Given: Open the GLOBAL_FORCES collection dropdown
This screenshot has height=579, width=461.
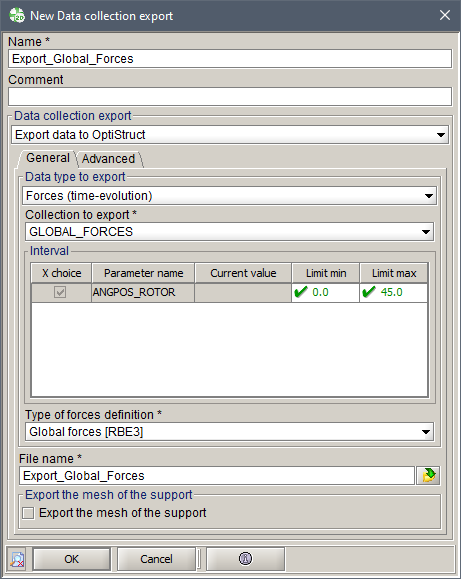Looking at the screenshot, I should (x=229, y=232).
